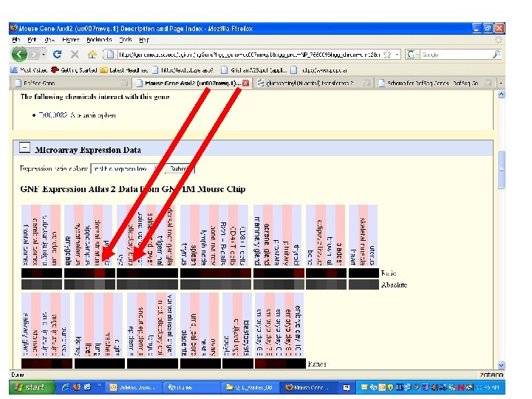Viewport: 532px width, 399px height.
Task: Open the Help menu
Action: (144, 40)
